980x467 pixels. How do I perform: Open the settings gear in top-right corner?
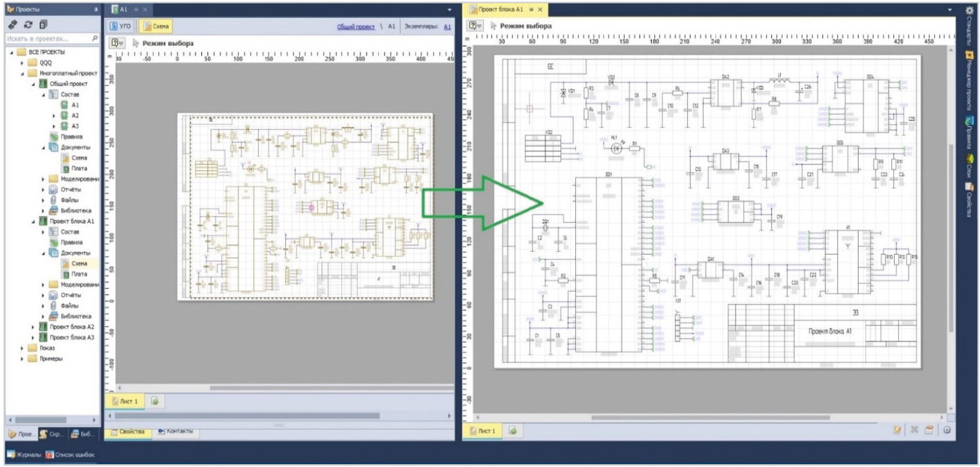[x=970, y=10]
